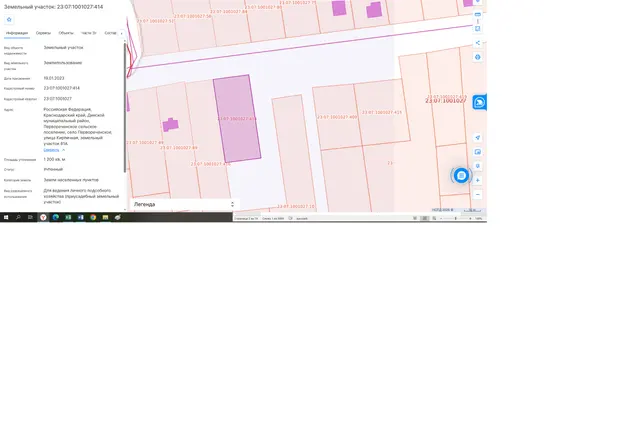Open Windows taskbar search

coord(18,217)
